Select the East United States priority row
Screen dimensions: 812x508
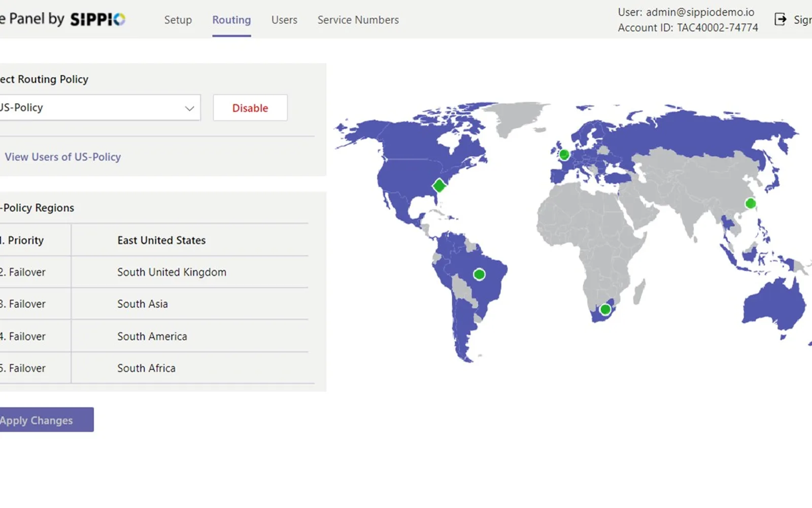[x=154, y=240]
